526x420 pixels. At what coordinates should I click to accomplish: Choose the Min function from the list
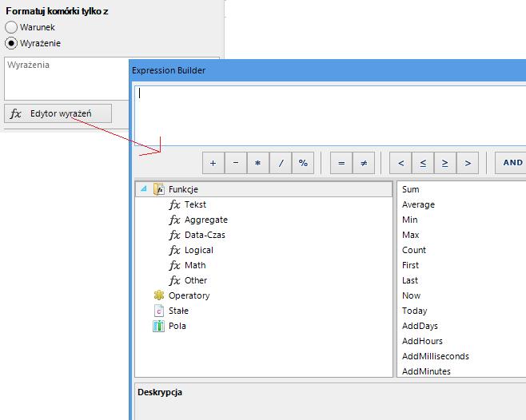click(x=410, y=220)
